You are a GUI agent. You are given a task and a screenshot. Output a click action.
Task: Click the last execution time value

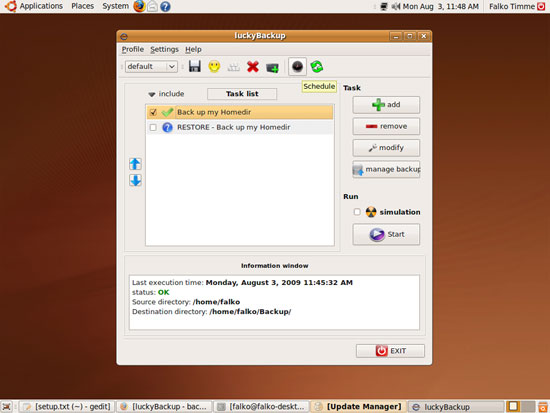279,282
